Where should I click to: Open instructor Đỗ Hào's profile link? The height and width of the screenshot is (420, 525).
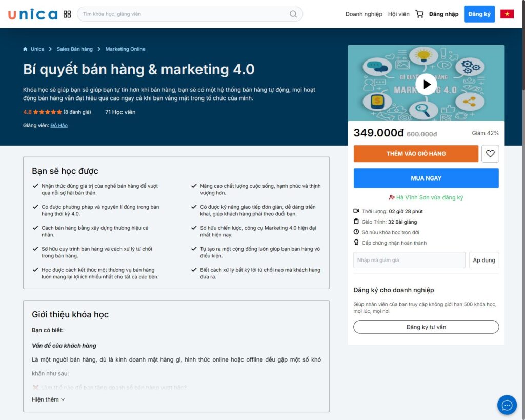59,125
